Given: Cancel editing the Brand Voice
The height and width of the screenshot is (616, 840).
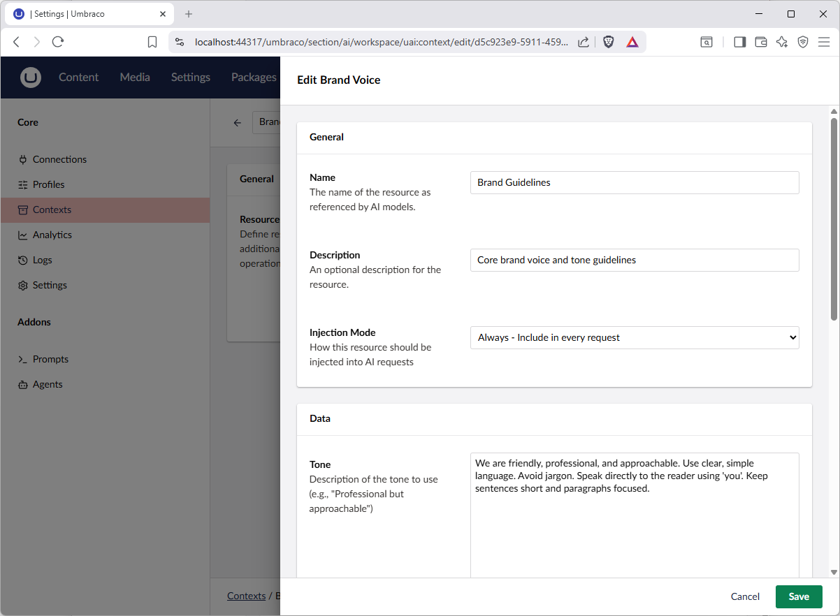Looking at the screenshot, I should 745,596.
